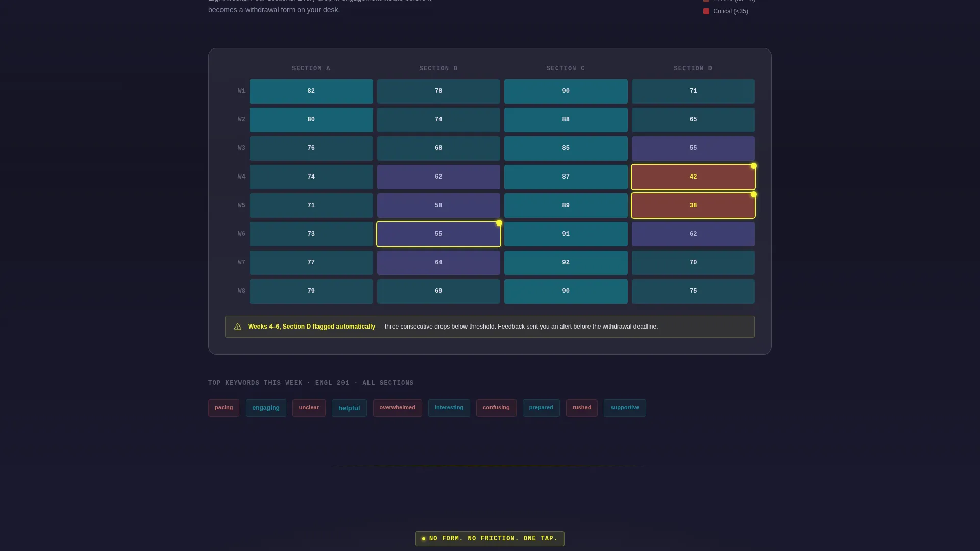980x551 pixels.
Task: Click the warning triangle icon in alert banner
Action: [x=238, y=327]
